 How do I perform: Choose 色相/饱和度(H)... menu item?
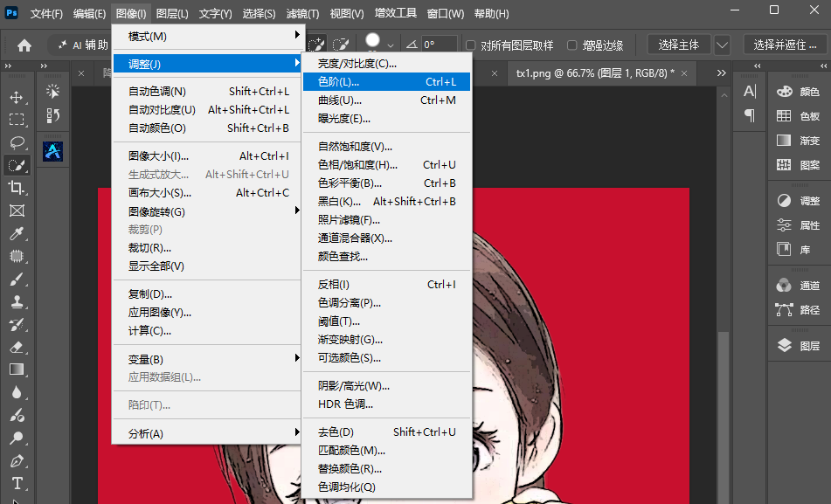(386, 165)
